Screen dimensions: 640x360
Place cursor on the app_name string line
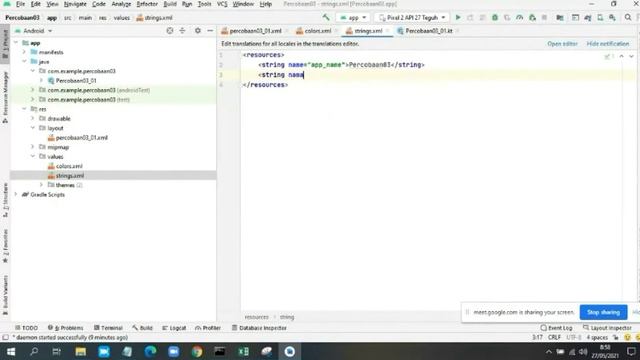[x=341, y=64]
